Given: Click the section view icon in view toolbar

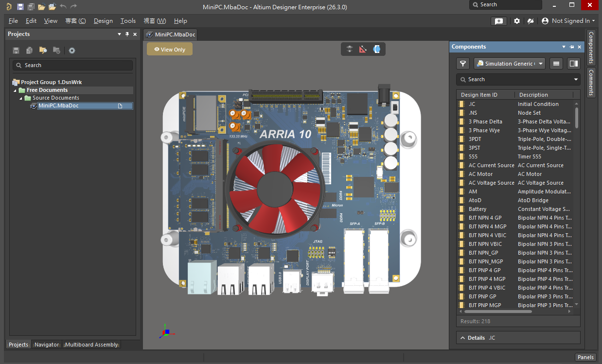Looking at the screenshot, I should (x=376, y=49).
